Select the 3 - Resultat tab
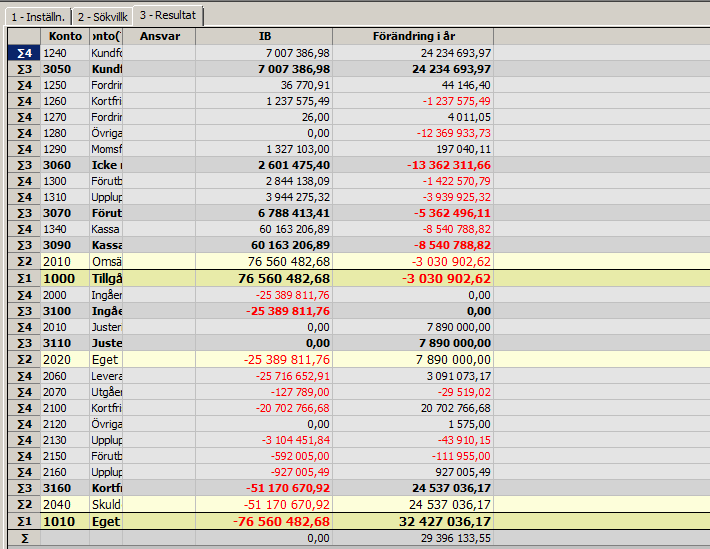710x549 pixels. [x=168, y=15]
